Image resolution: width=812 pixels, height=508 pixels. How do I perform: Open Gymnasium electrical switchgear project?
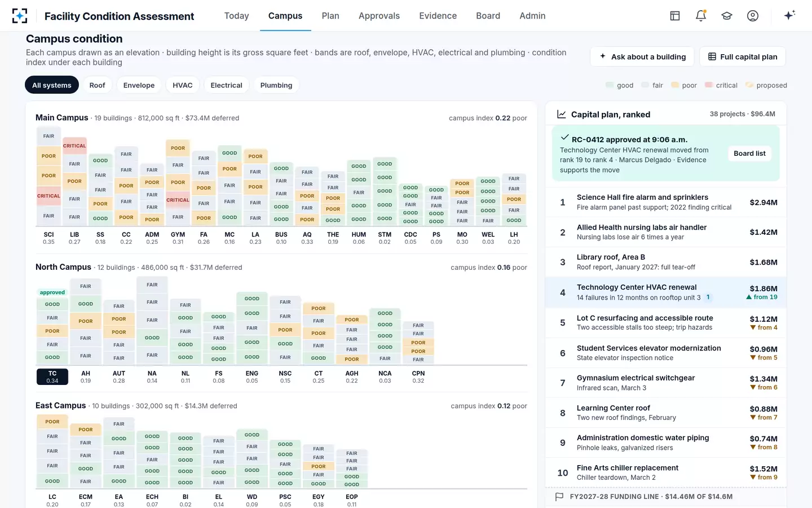(x=666, y=383)
